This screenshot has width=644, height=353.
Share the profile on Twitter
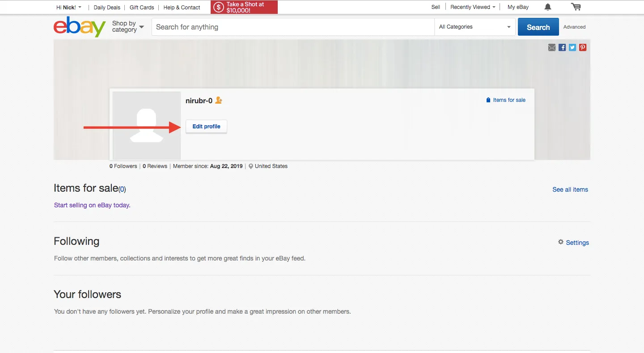coord(572,47)
